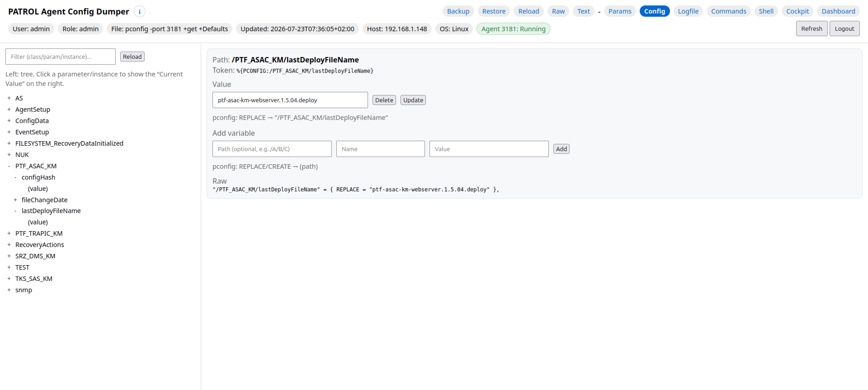The height and width of the screenshot is (390, 868).
Task: Delete the lastDeployFileName value
Action: click(384, 100)
